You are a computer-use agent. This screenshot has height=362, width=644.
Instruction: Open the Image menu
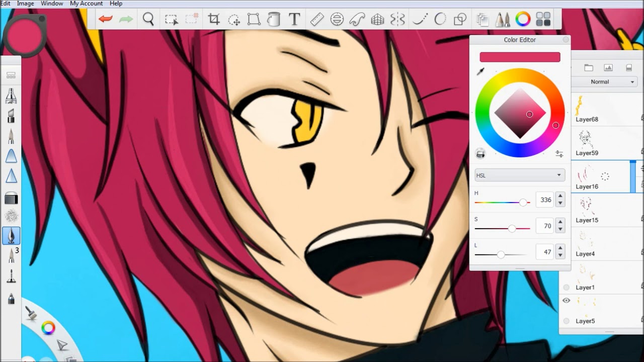click(26, 4)
